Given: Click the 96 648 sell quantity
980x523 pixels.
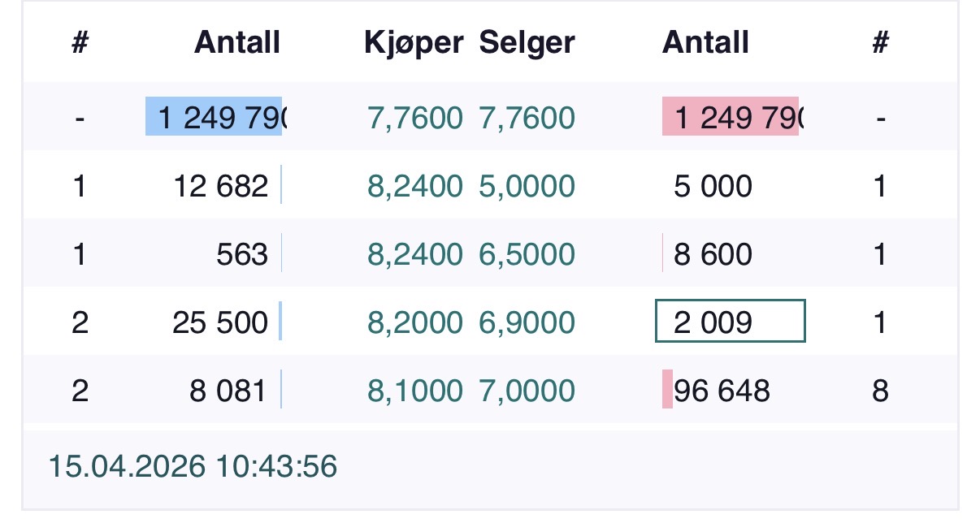Looking at the screenshot, I should click(722, 391).
